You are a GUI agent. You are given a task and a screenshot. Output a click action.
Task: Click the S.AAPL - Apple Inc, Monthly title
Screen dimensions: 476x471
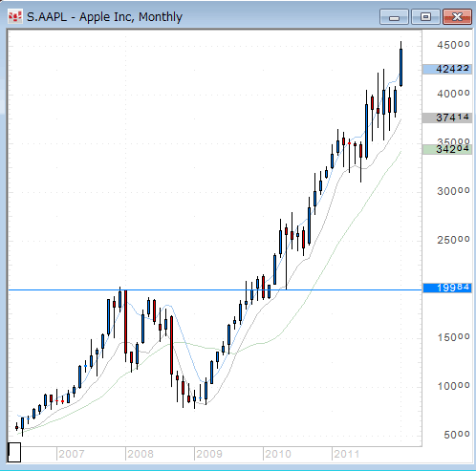pyautogui.click(x=104, y=17)
